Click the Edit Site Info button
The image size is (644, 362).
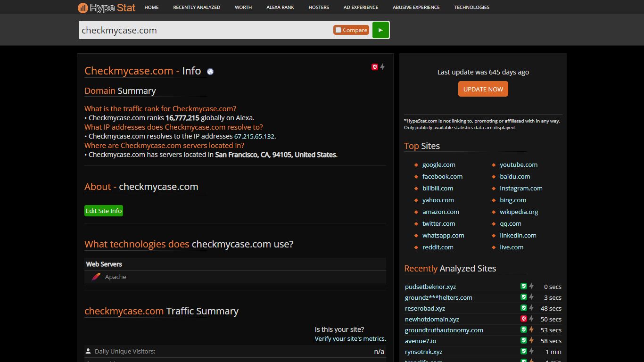[x=104, y=211]
